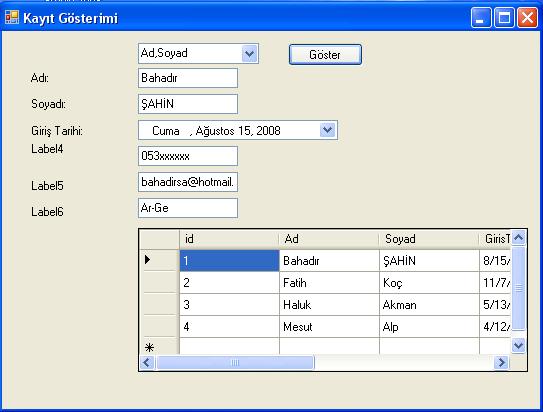
Task: Click the new-row asterisk row header
Action: click(x=160, y=347)
